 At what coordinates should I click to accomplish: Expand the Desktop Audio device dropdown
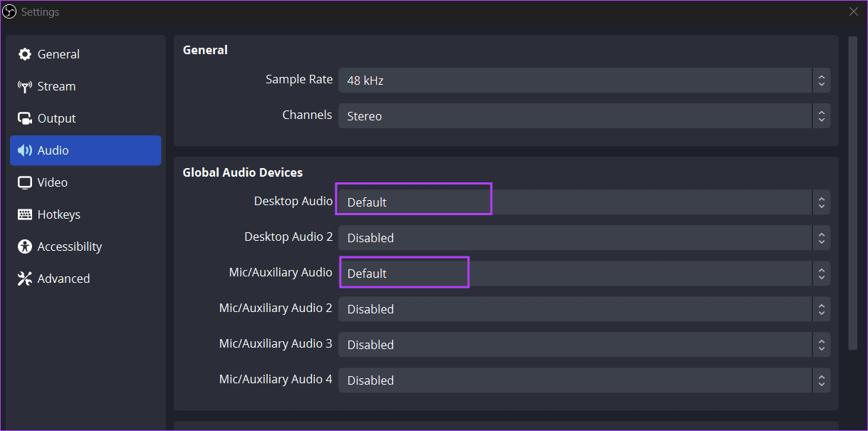tap(584, 202)
